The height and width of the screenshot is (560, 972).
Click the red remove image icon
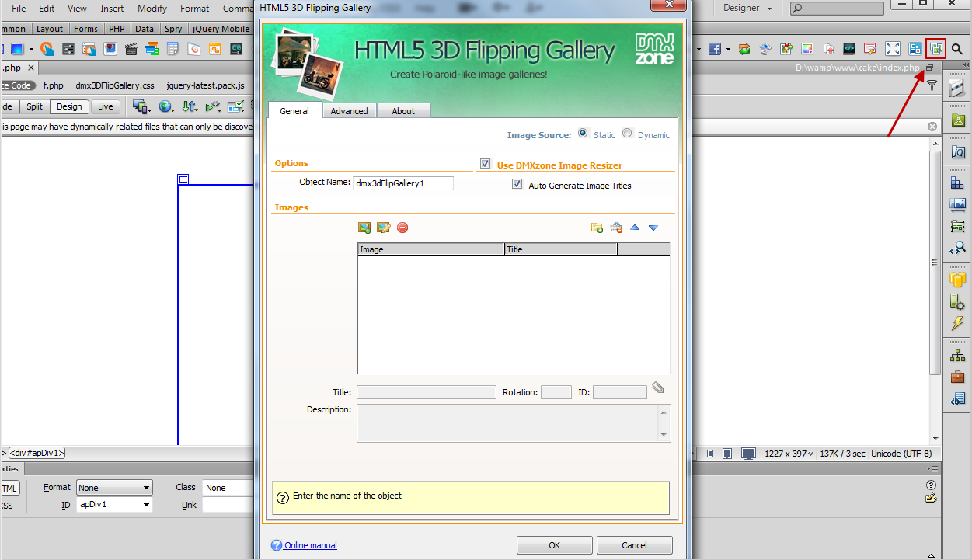(x=402, y=228)
